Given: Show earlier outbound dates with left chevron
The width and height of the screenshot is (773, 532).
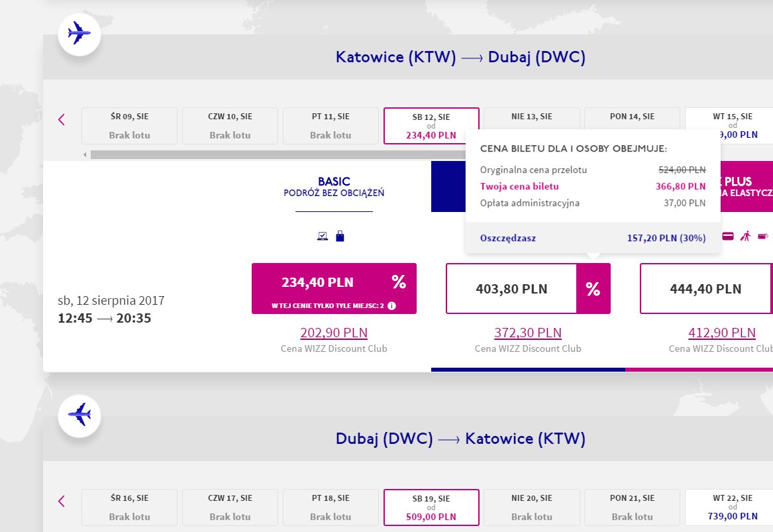Looking at the screenshot, I should pyautogui.click(x=62, y=119).
